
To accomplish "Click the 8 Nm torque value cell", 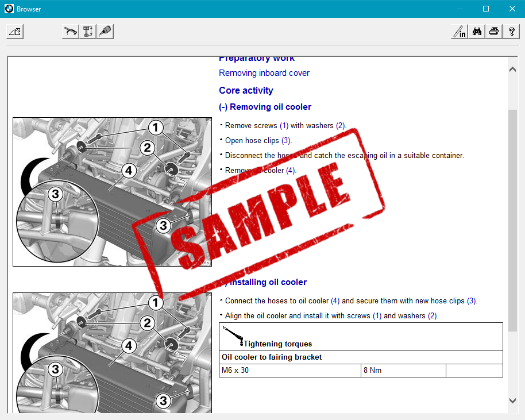I will 403,371.
